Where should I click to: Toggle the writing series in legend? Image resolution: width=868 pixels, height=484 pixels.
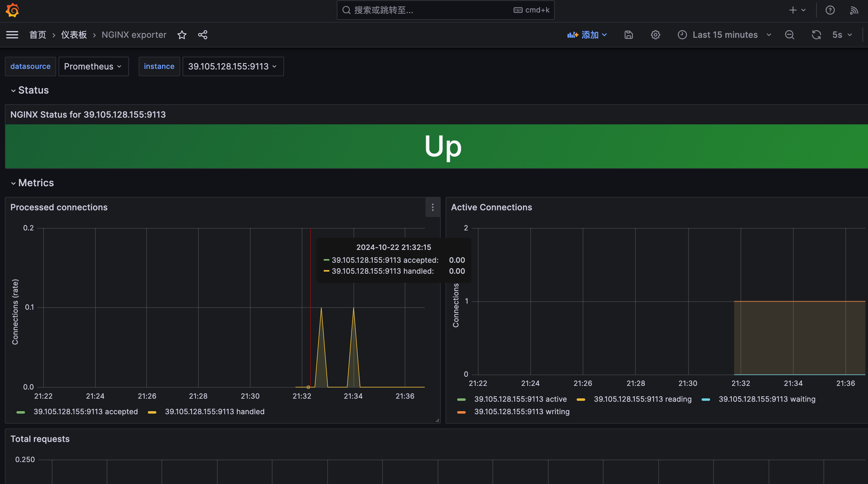pyautogui.click(x=521, y=411)
